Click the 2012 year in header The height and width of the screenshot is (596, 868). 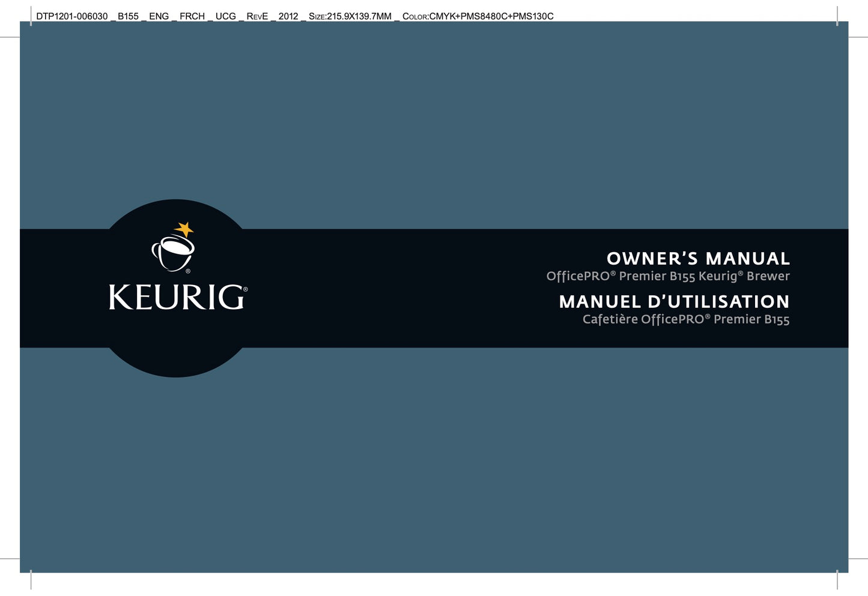pyautogui.click(x=288, y=16)
